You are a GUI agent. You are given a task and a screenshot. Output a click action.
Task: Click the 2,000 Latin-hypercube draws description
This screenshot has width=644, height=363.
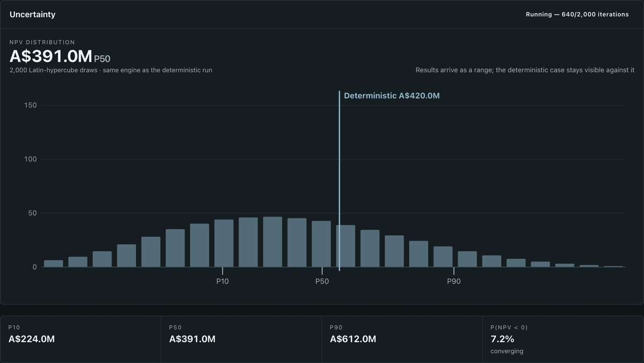[111, 70]
